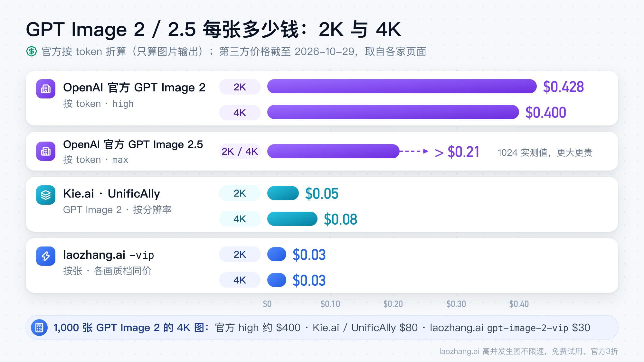644x362 pixels.
Task: Click the $0.30 axis label
Action: pyautogui.click(x=456, y=304)
